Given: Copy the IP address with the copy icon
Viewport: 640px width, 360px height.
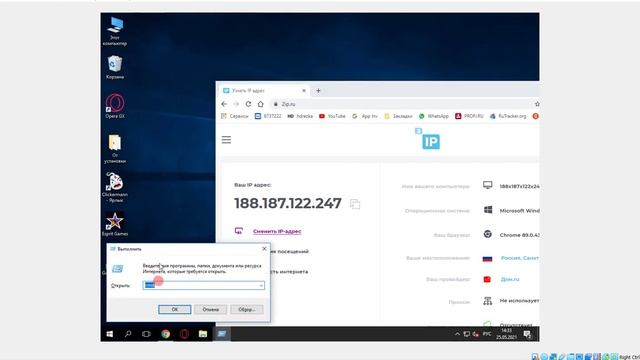Looking at the screenshot, I should coord(355,204).
